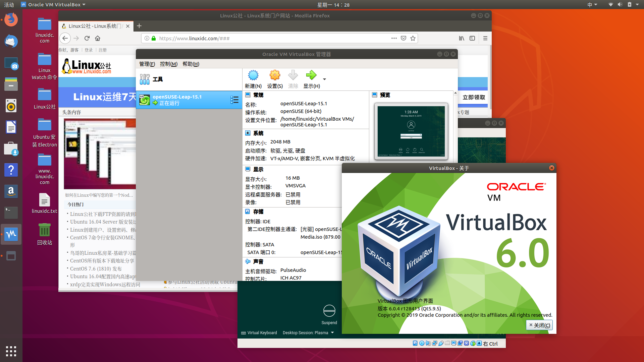Viewport: 644px width, 362px height.
Task: Toggle Firefox sidebar icon
Action: pyautogui.click(x=472, y=38)
